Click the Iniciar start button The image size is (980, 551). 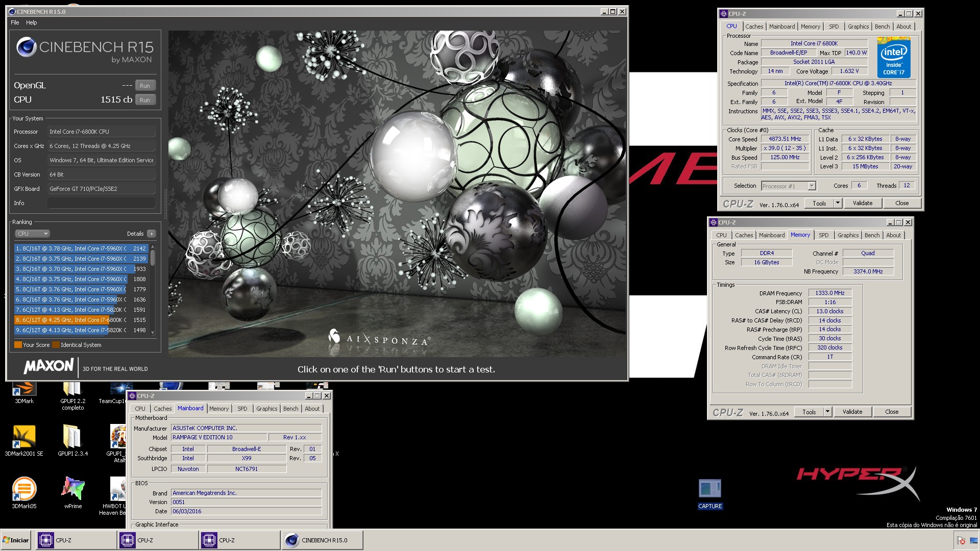[16, 540]
